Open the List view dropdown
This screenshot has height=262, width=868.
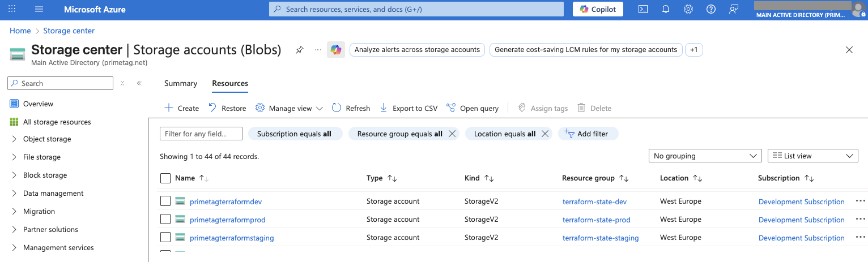[x=812, y=156]
